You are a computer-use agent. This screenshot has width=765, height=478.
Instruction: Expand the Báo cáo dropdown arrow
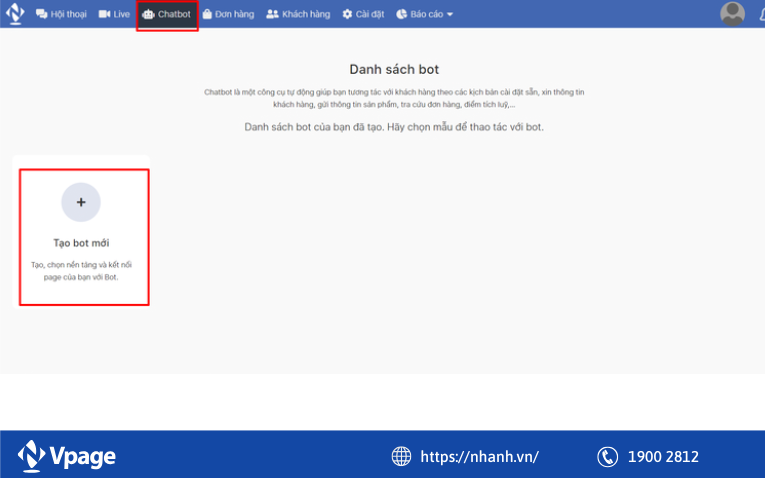[x=450, y=15]
